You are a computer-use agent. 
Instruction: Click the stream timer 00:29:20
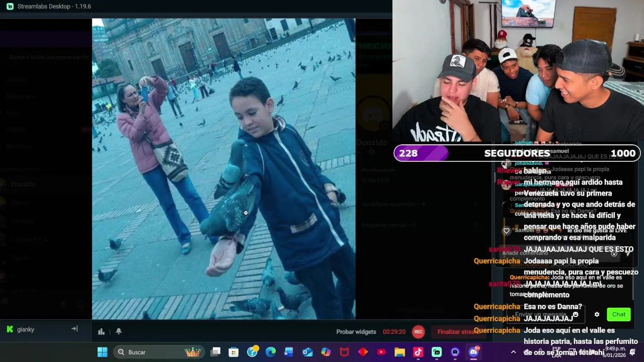(394, 332)
